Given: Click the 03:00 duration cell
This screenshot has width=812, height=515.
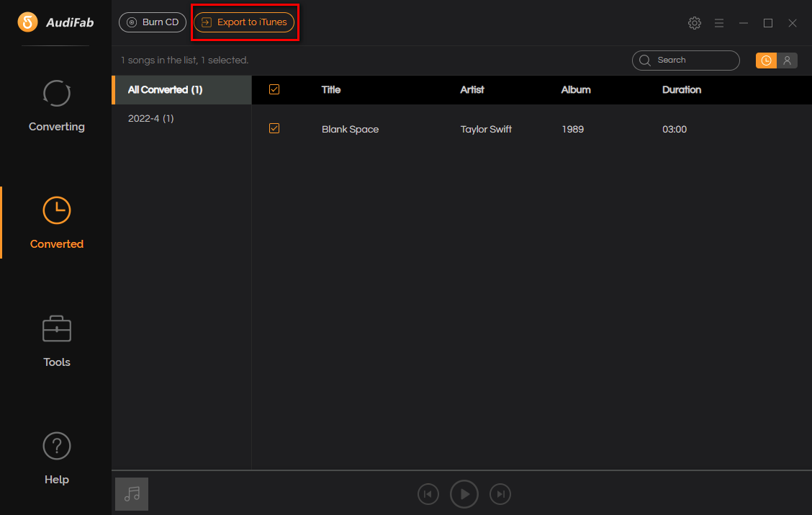Looking at the screenshot, I should click(675, 129).
